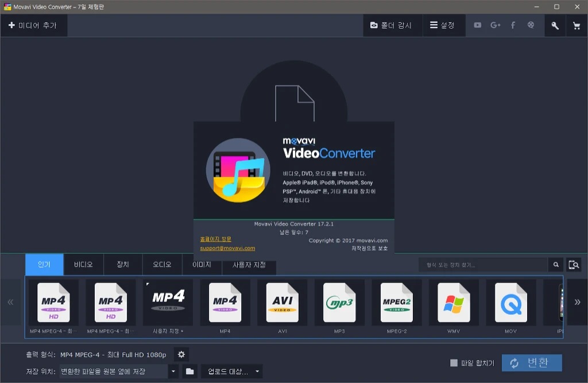
Task: Click the YouTube icon in top bar
Action: (x=477, y=25)
